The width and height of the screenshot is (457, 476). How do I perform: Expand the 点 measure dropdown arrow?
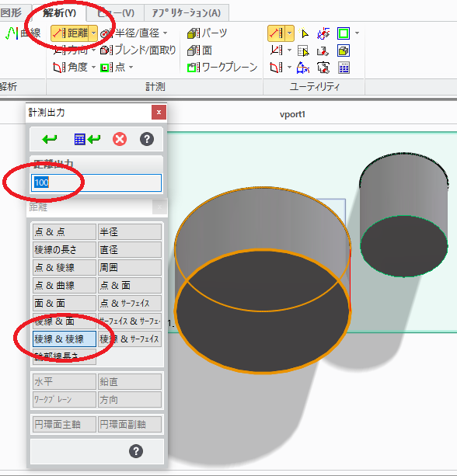(x=131, y=67)
